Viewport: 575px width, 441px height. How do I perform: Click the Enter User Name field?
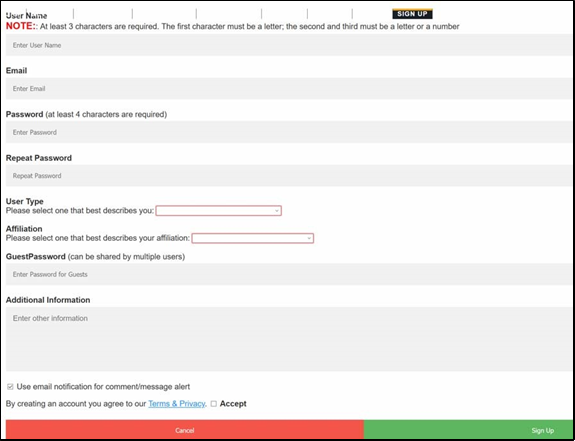[288, 45]
